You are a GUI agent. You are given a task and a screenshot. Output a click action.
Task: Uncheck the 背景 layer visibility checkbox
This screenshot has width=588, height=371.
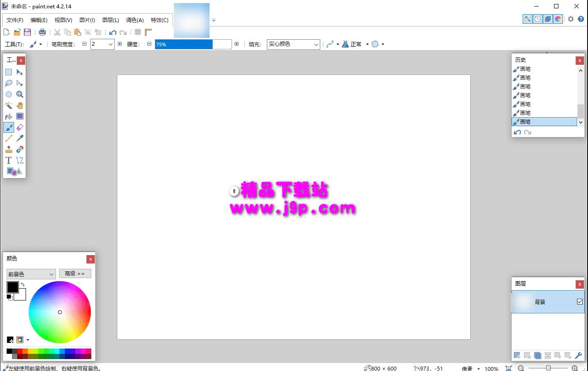click(x=580, y=302)
